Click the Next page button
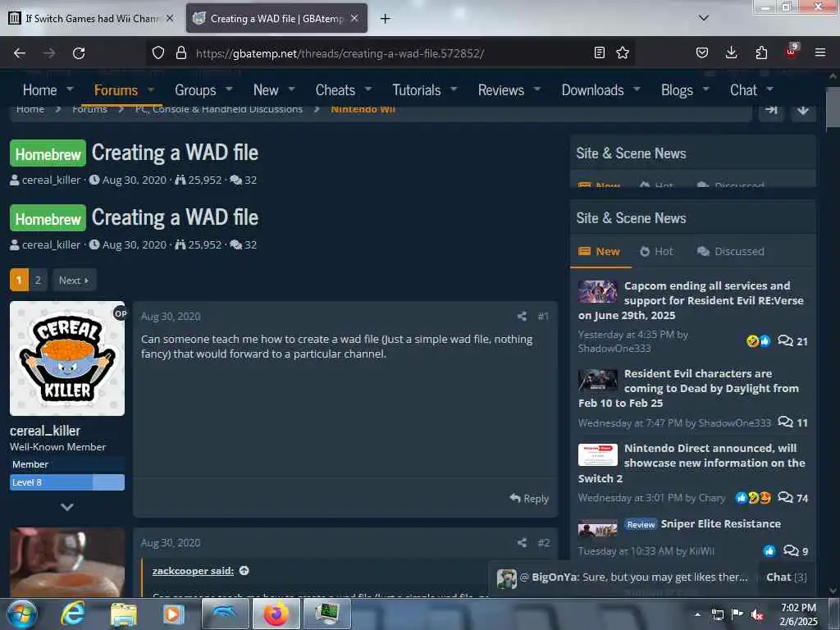Screen dimensions: 840x630 75,281
